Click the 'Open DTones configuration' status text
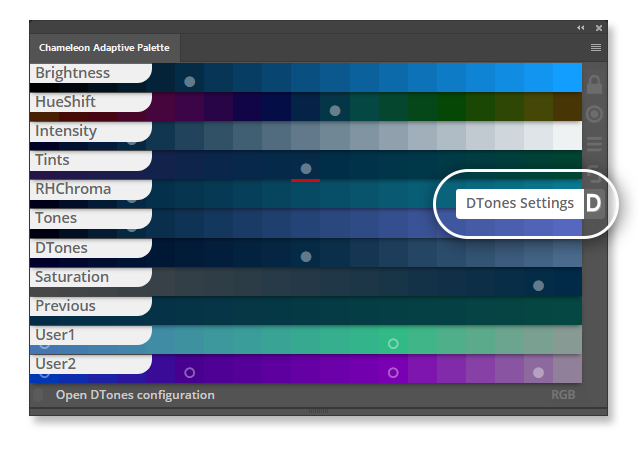Image resolution: width=638 pixels, height=454 pixels. 135,395
